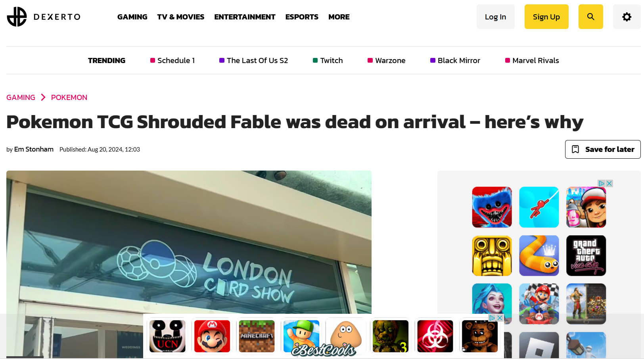The width and height of the screenshot is (644, 359).
Task: Click the bookmark icon in Save for later
Action: (x=575, y=149)
